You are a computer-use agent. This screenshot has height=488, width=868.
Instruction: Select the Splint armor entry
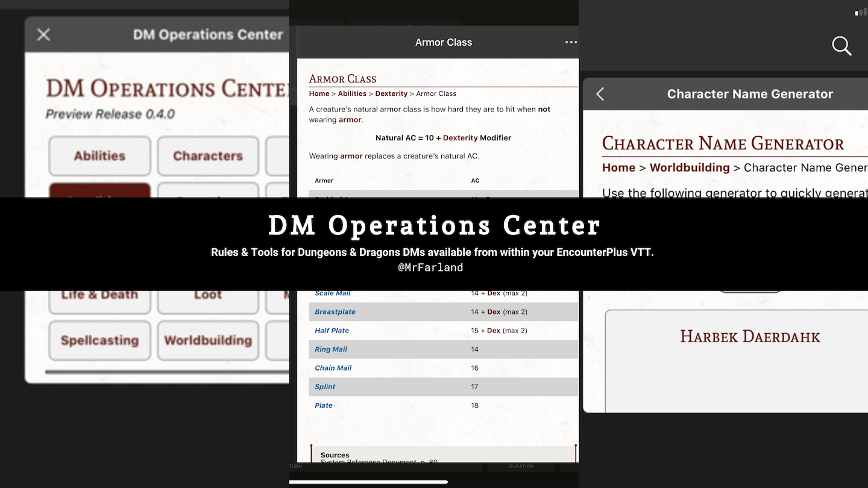click(325, 386)
